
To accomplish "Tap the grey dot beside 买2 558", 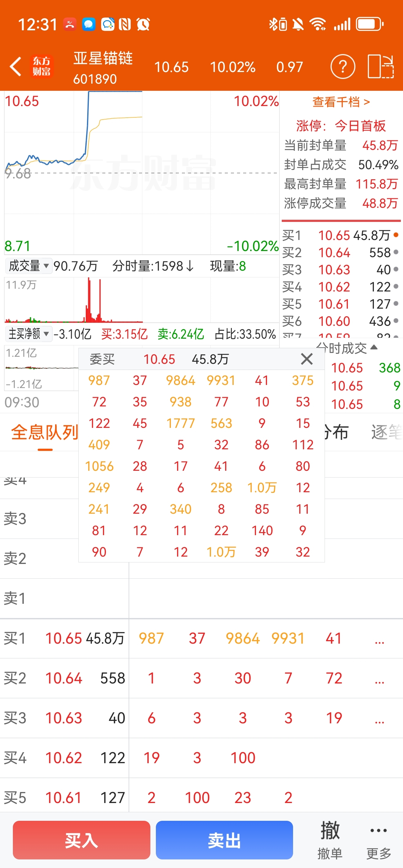I will coord(396,252).
